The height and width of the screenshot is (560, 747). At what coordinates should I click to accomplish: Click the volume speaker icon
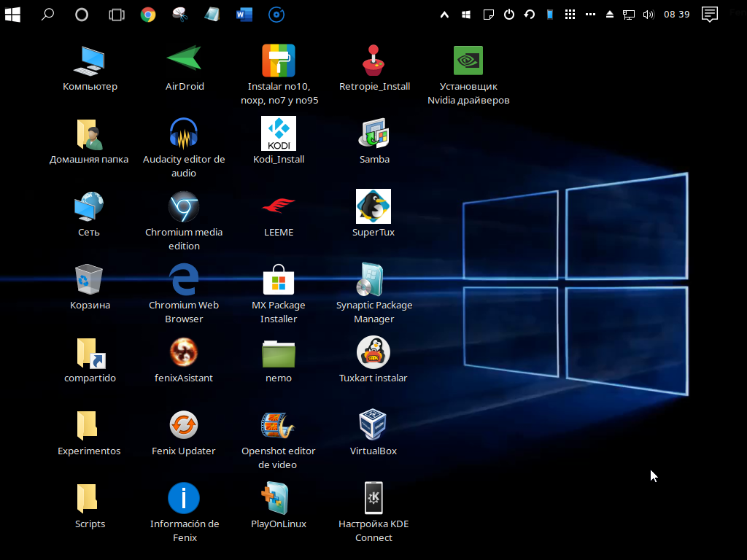click(x=649, y=15)
